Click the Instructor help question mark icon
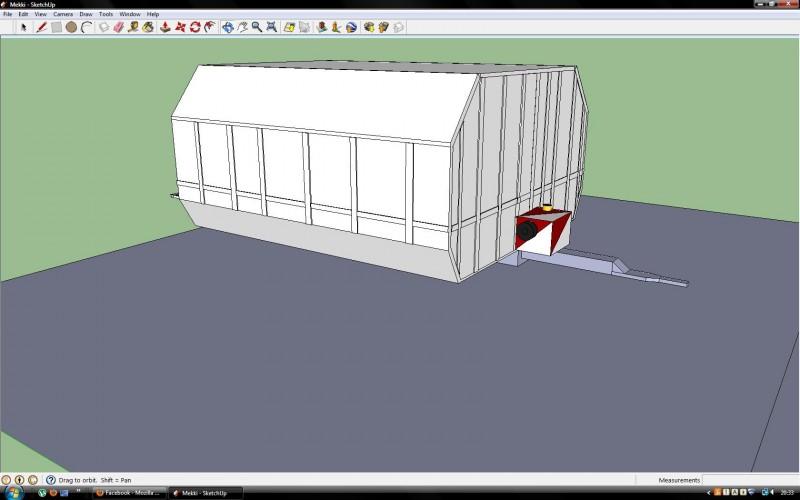 51,480
